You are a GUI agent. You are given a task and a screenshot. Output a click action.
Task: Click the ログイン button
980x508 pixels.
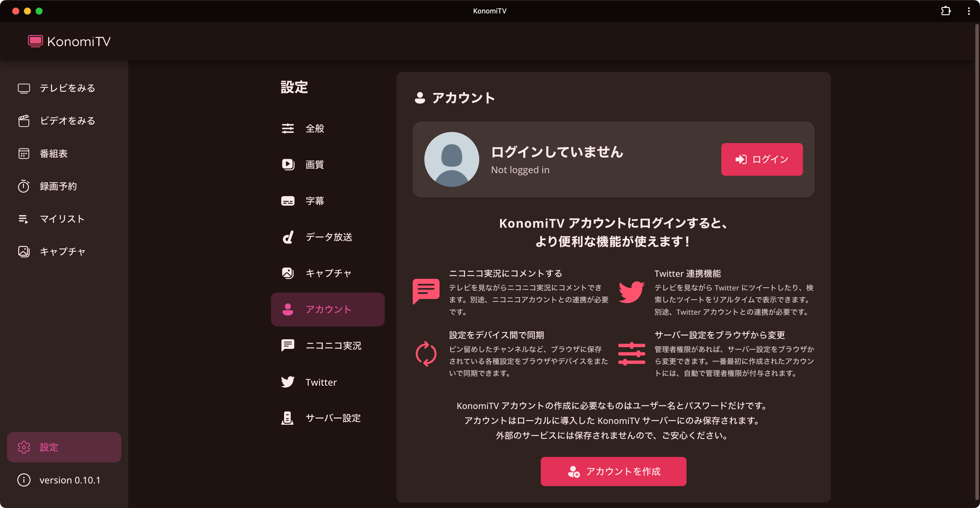[762, 159]
